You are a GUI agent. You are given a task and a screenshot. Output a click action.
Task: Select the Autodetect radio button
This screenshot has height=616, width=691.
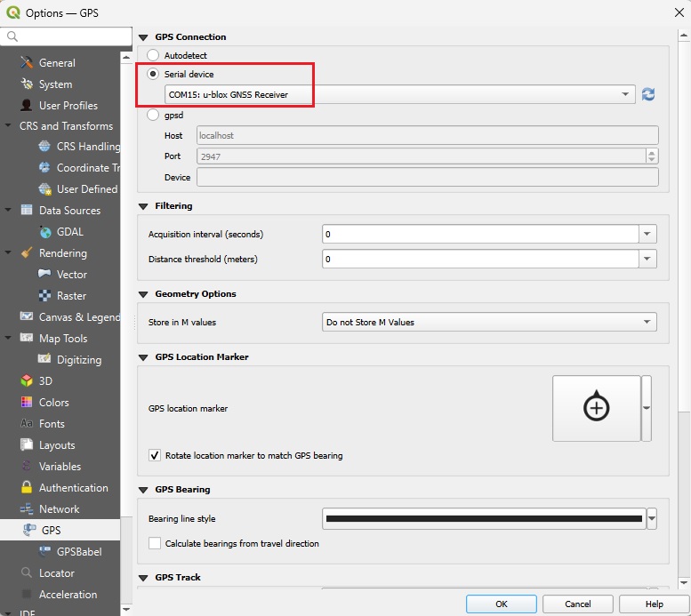(x=154, y=55)
